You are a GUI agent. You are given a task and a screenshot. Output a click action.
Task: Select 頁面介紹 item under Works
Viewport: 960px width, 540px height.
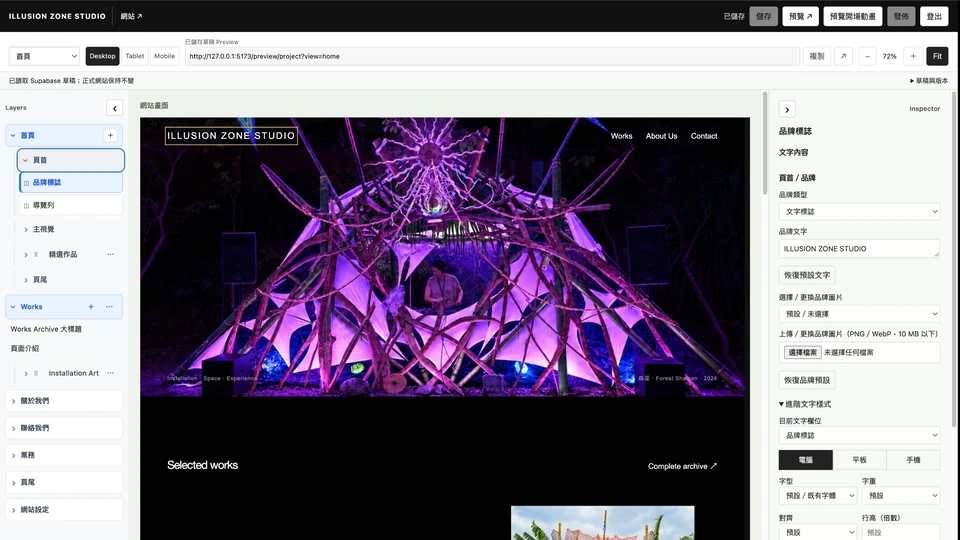pyautogui.click(x=24, y=348)
